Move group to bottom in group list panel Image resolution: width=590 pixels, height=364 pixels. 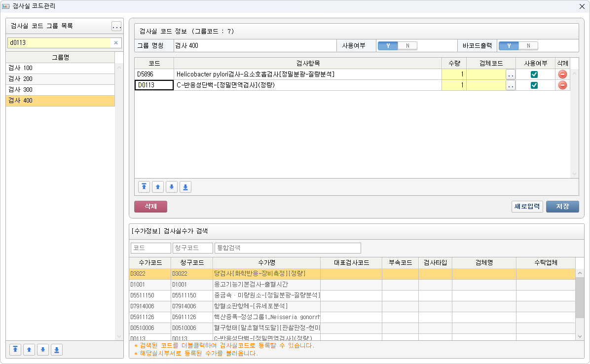[57, 350]
